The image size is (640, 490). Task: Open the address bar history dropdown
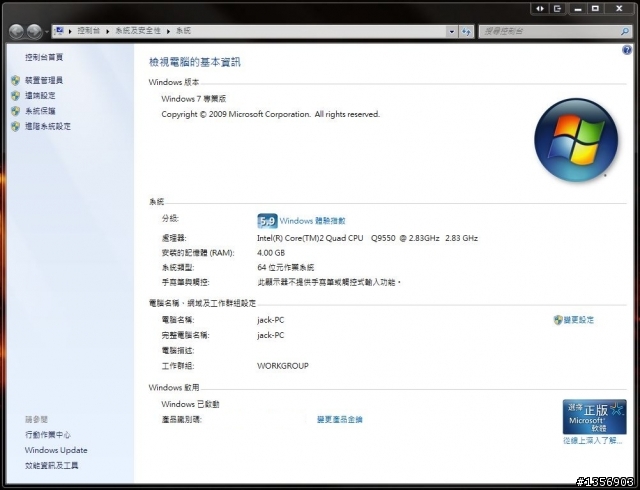tap(451, 31)
